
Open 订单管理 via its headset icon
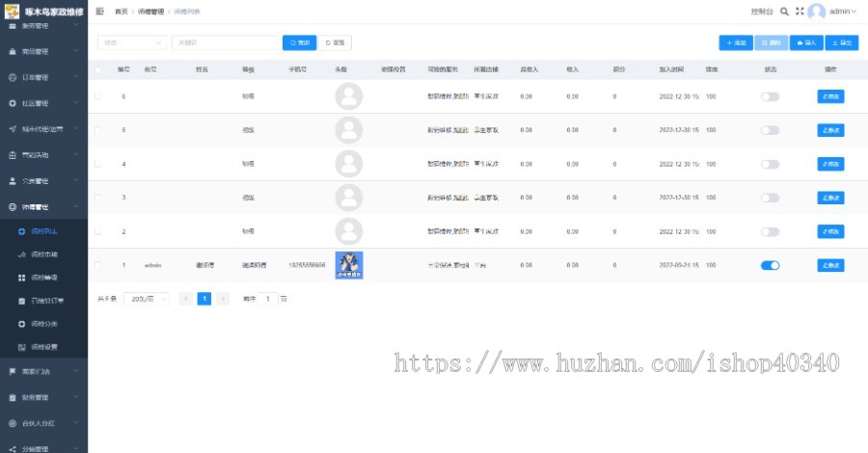point(13,77)
